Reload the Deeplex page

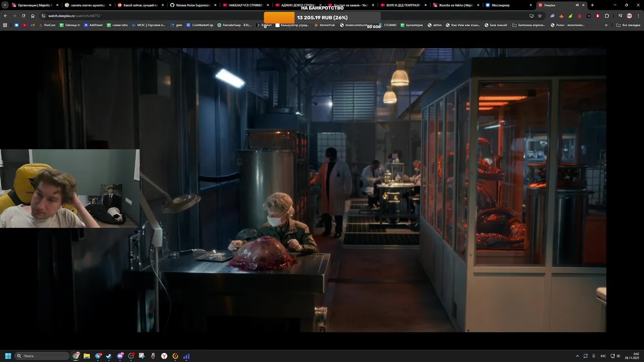(23, 16)
